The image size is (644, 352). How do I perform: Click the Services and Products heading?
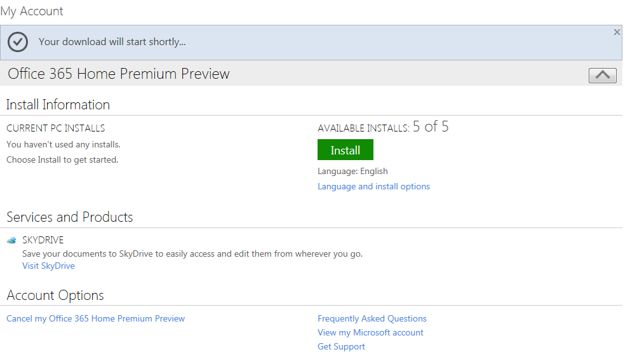(x=69, y=217)
